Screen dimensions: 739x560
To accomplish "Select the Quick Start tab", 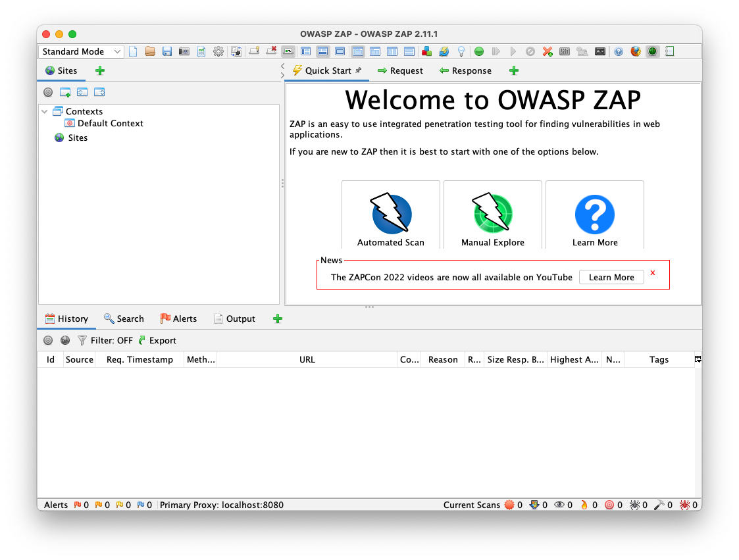I will (326, 70).
